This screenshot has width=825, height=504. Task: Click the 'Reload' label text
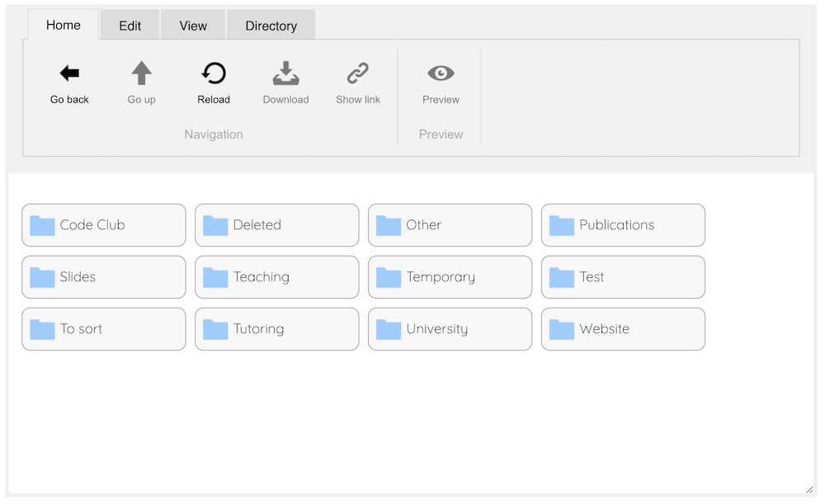[214, 100]
